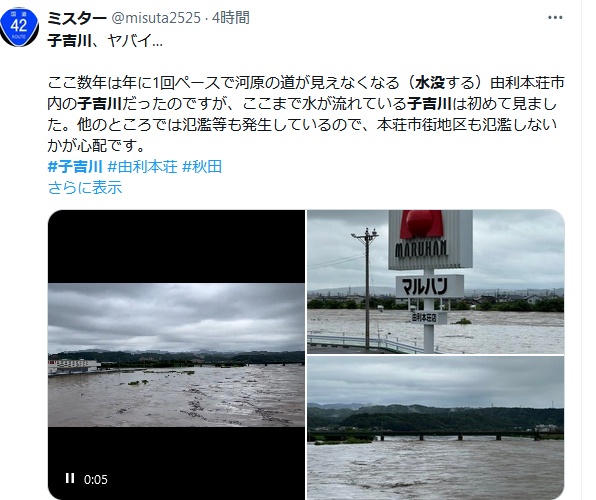This screenshot has height=500, width=596.
Task: Open the #子吉川 hashtag
Action: pos(75,167)
